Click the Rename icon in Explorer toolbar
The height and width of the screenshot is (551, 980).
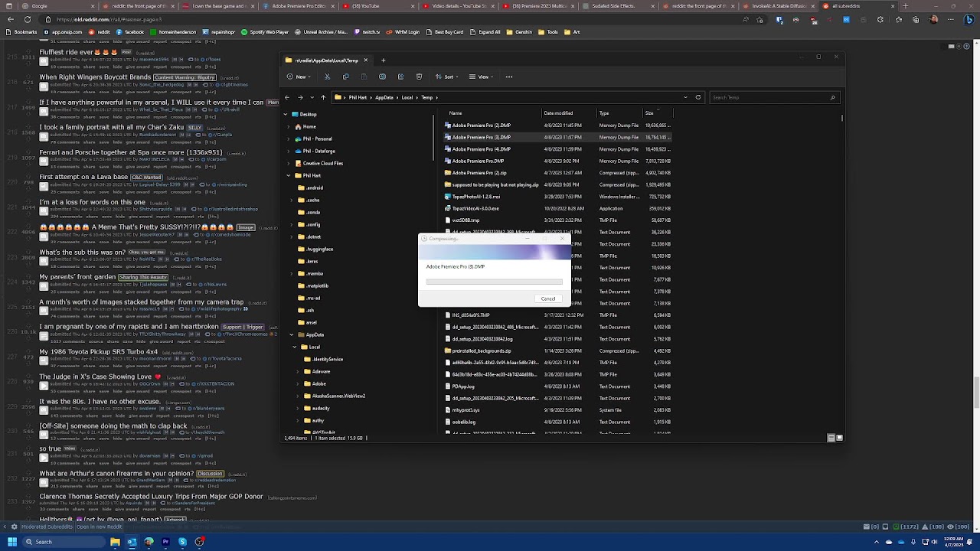(382, 77)
